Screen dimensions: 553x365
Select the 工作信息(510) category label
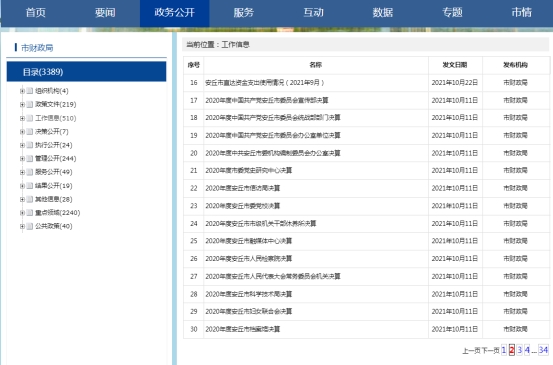(x=55, y=118)
